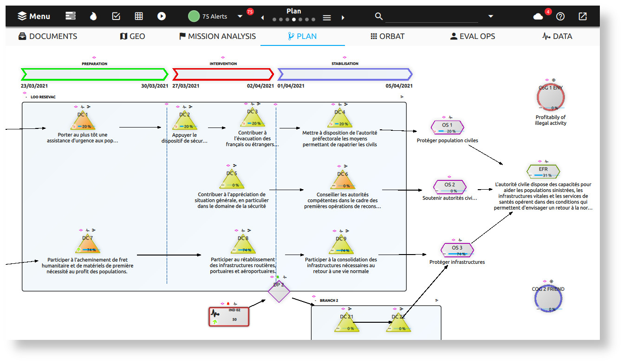This screenshot has width=624, height=364.
Task: Click the external-link icon at top right
Action: pyautogui.click(x=582, y=16)
